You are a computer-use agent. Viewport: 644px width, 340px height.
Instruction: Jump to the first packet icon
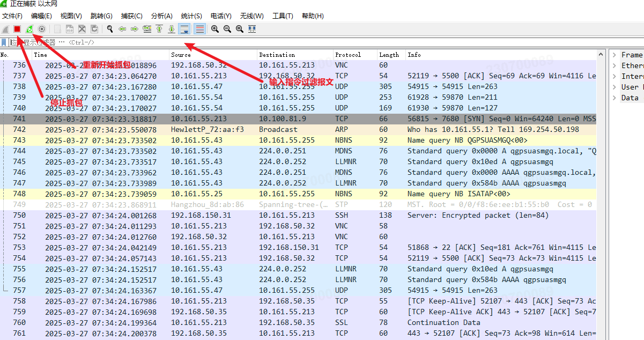tap(159, 29)
